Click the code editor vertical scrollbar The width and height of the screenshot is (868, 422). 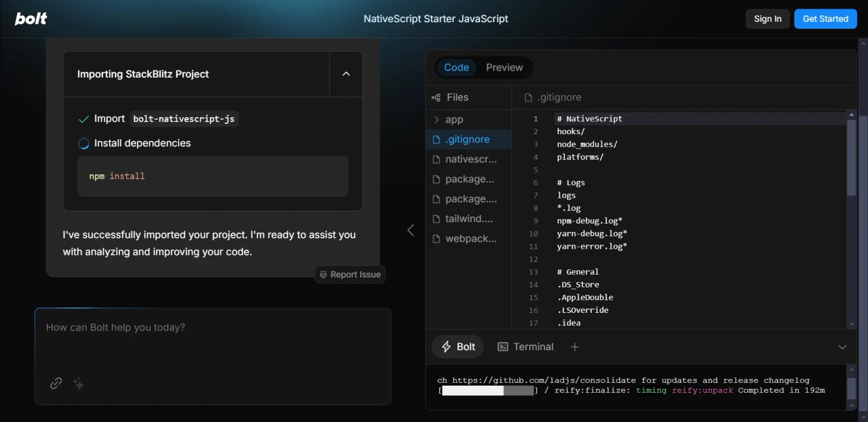(851, 158)
